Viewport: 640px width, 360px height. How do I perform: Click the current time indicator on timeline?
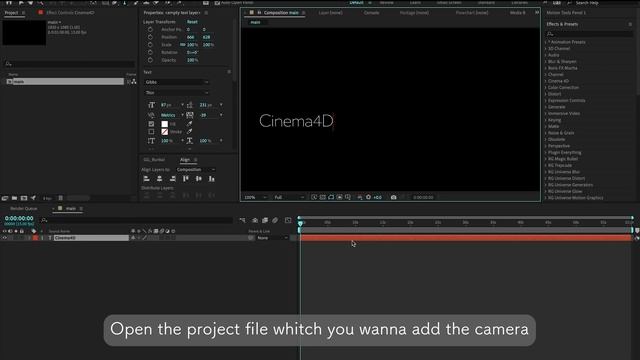click(300, 223)
